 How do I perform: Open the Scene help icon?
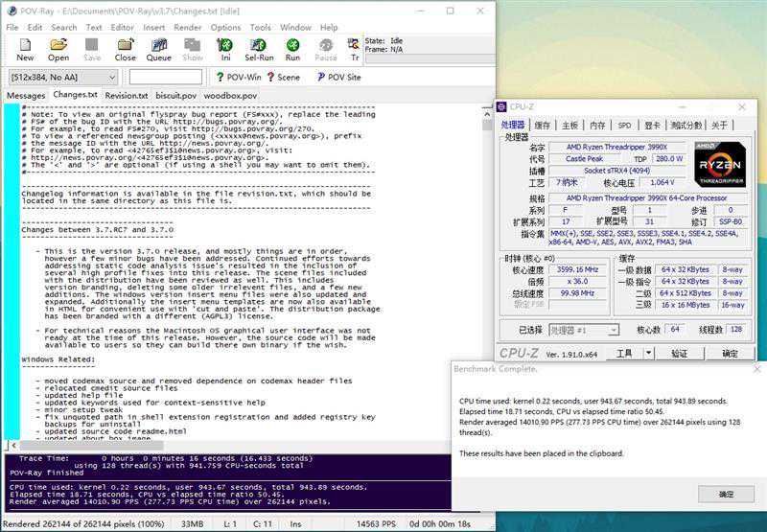pos(284,77)
